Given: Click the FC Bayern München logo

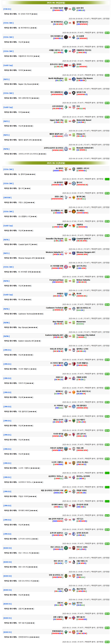Looking at the screenshot, I should click(66, 267).
